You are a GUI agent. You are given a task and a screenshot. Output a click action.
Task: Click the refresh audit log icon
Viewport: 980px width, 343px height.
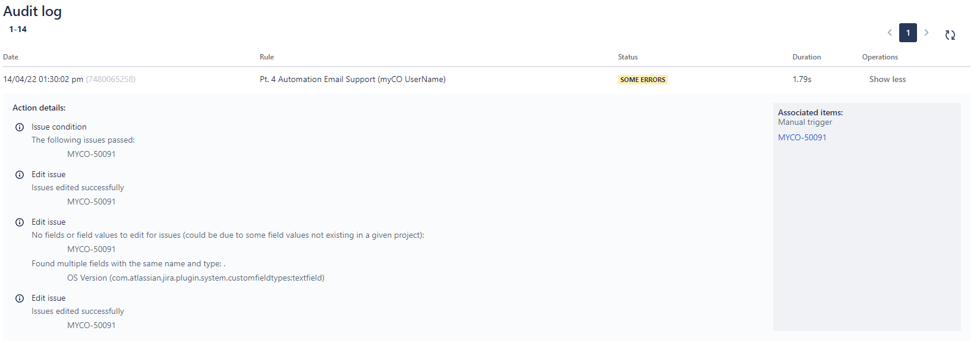950,35
